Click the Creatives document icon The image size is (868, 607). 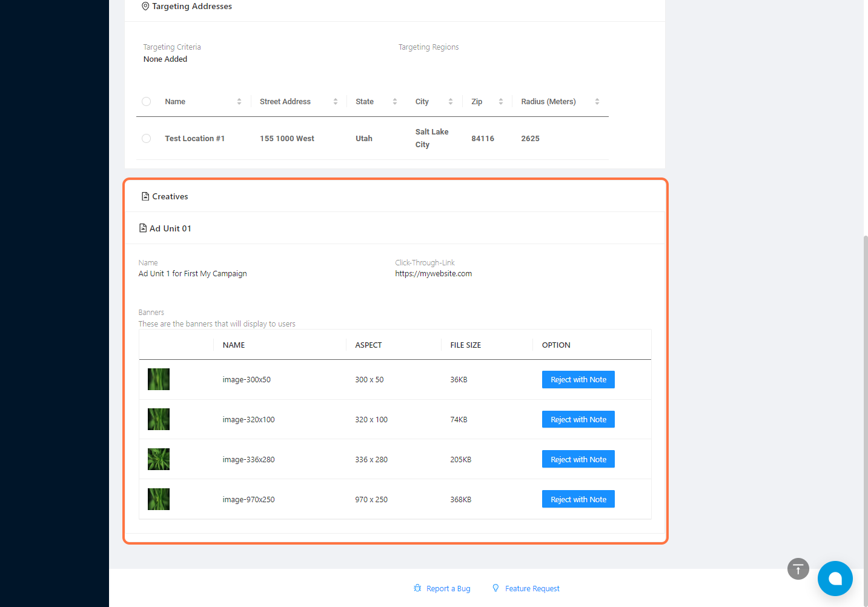pyautogui.click(x=145, y=196)
